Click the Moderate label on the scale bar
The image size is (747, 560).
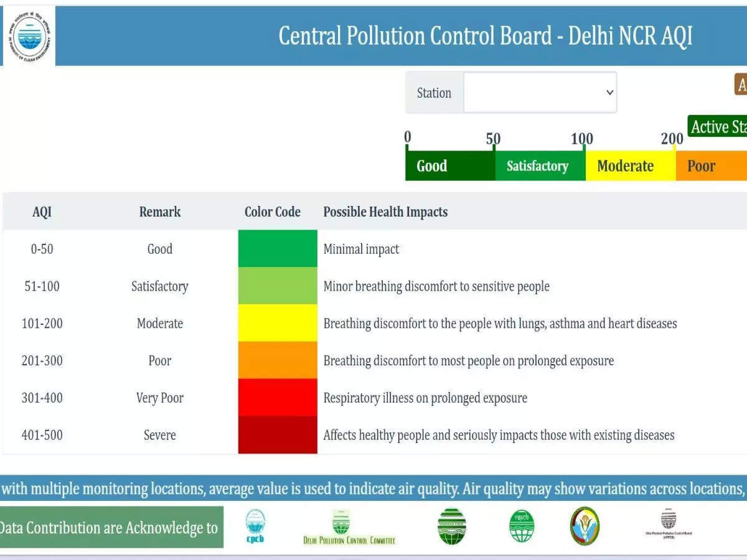[x=626, y=166]
